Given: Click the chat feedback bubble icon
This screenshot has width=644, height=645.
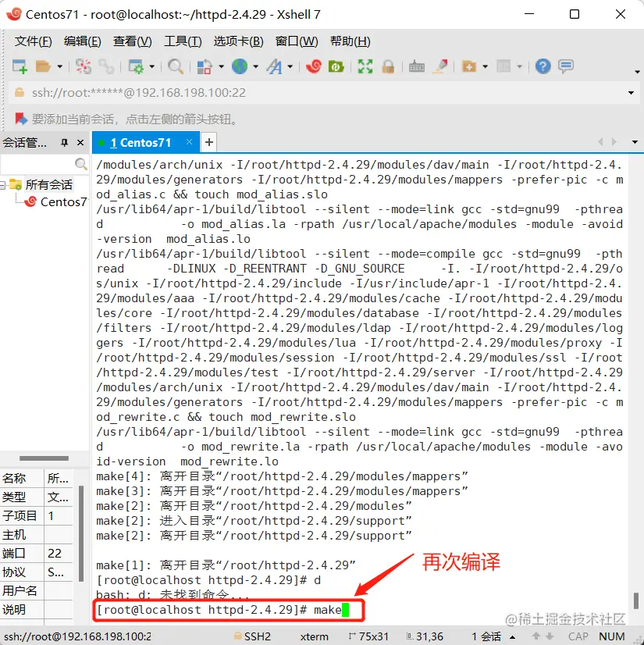Looking at the screenshot, I should point(566,66).
